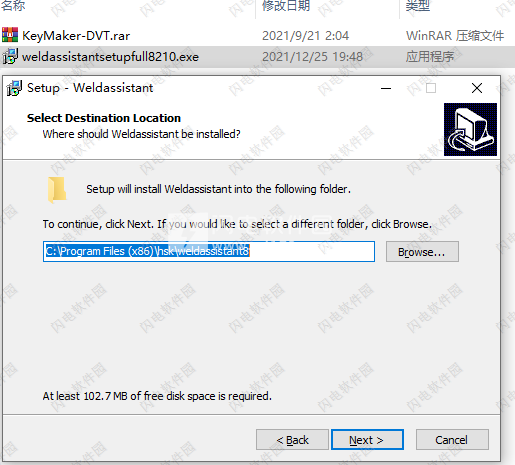The width and height of the screenshot is (515, 465).
Task: Close the Setup - Weldassistant window
Action: [477, 88]
